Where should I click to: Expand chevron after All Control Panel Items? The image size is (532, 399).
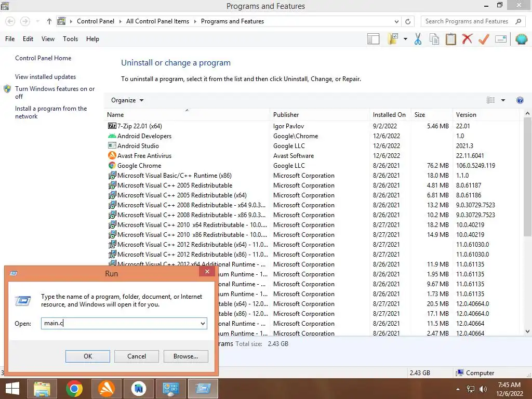(x=195, y=21)
